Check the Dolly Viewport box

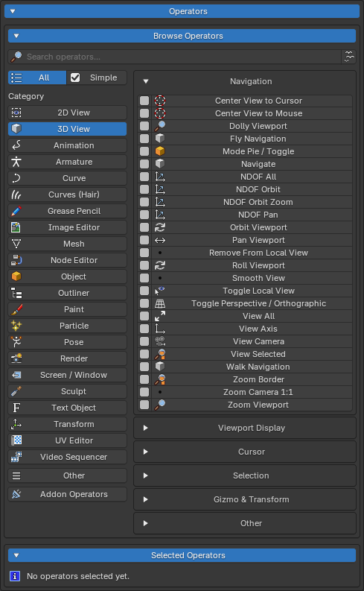(x=144, y=126)
